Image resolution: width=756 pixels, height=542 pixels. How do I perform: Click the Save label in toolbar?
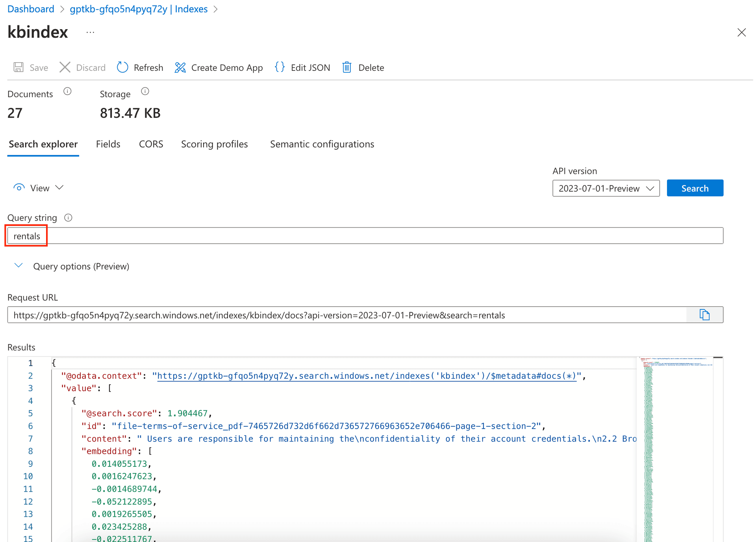(39, 68)
